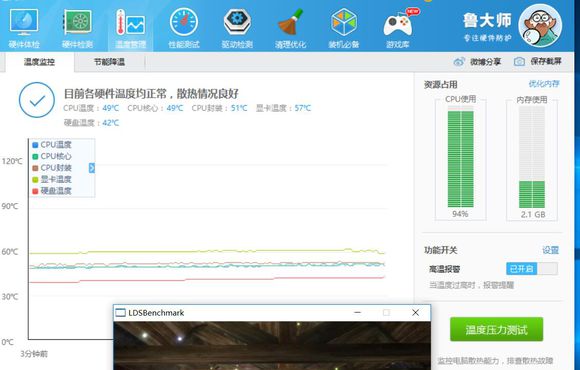Screen dimensions: 580x370
Task: Click the 鲁大师 mascot avatar
Action: (540, 26)
